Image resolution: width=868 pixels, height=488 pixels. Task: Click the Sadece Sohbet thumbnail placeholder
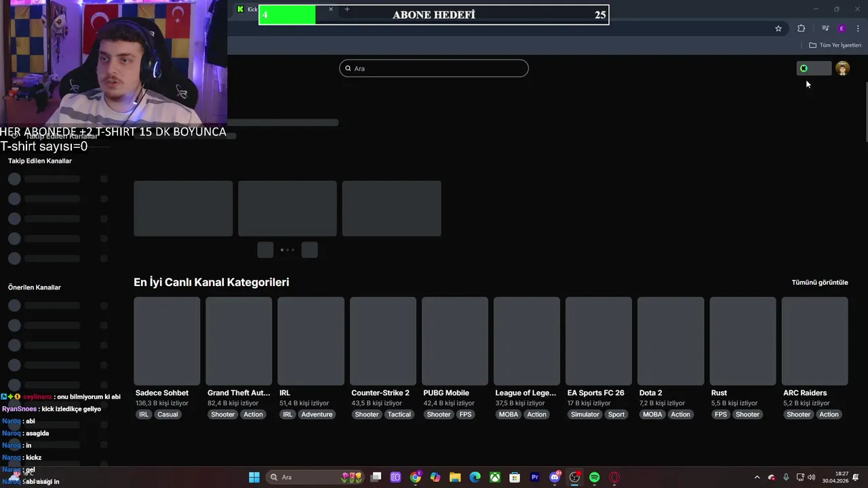pos(167,341)
